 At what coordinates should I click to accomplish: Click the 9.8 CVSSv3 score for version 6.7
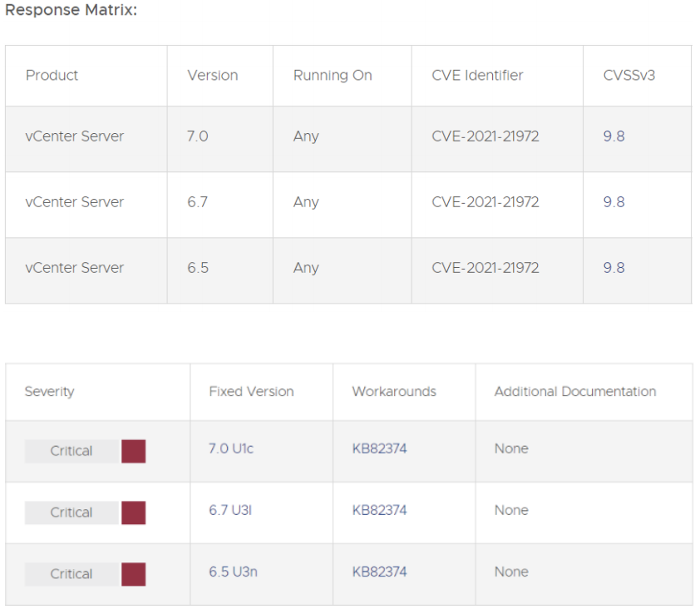[x=614, y=202]
